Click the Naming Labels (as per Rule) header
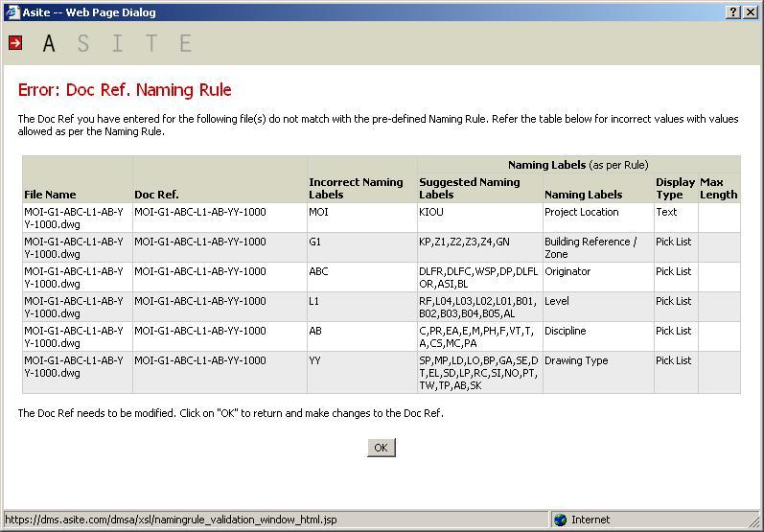 click(x=578, y=165)
